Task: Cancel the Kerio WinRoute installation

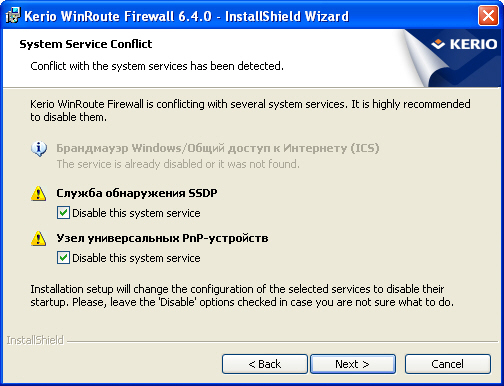Action: pos(448,364)
